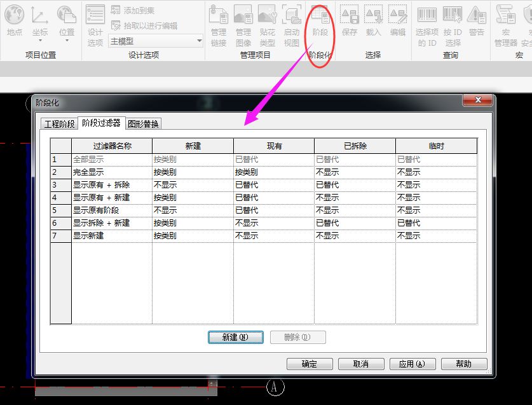Click 拾取以进行编辑 pick to edit
The width and height of the screenshot is (532, 405).
pos(144,25)
